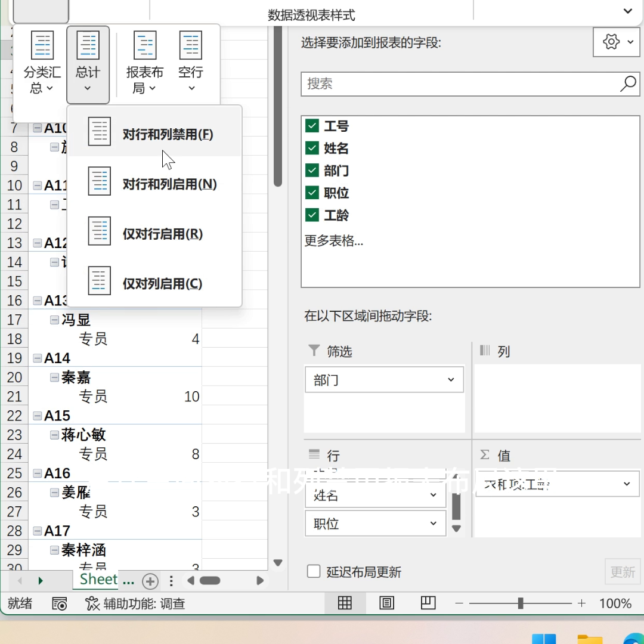Focus the 搜索 field search box

470,84
